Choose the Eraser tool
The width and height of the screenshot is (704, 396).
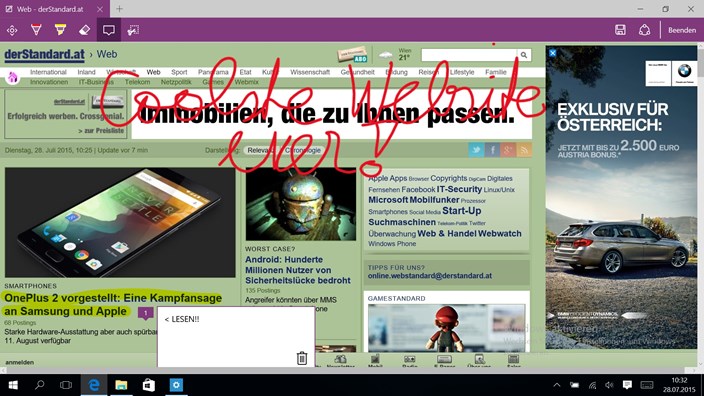[x=84, y=30]
